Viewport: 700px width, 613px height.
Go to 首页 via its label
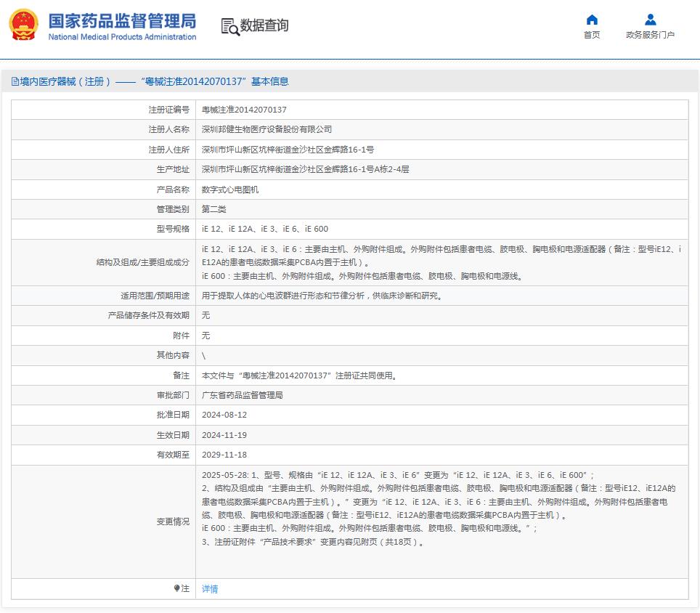tap(591, 33)
